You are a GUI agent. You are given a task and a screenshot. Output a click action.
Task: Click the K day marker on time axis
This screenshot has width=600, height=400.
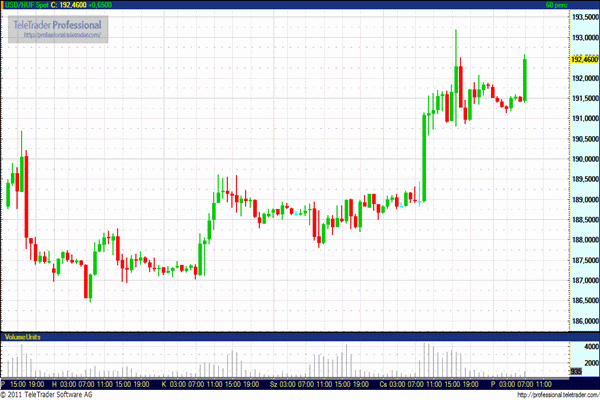click(x=164, y=384)
